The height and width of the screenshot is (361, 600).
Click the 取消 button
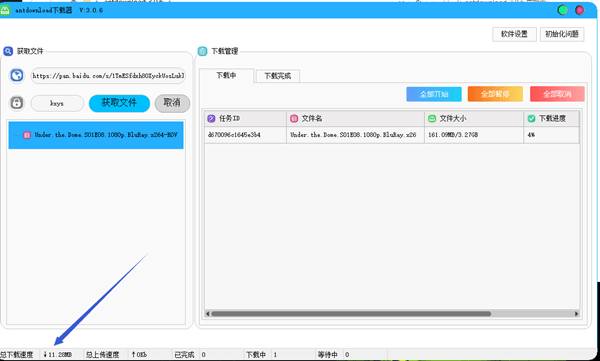[x=172, y=103]
